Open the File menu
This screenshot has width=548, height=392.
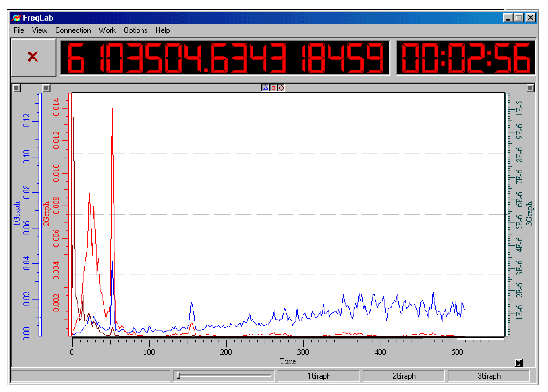19,31
